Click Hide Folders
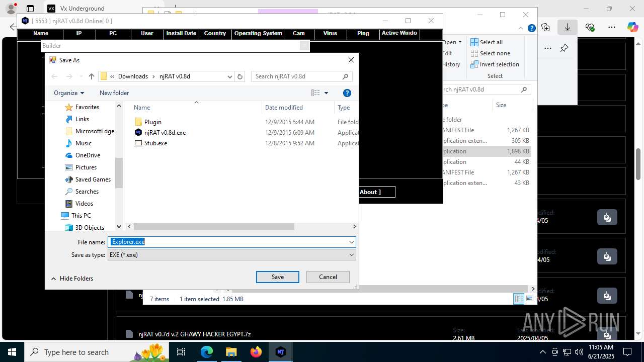Image resolution: width=644 pixels, height=362 pixels. click(x=72, y=279)
